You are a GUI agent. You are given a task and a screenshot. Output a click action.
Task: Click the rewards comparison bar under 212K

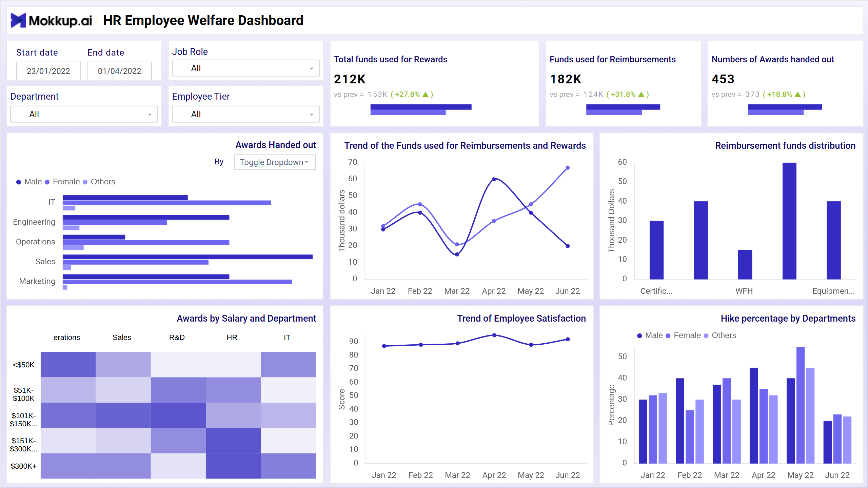tap(421, 109)
